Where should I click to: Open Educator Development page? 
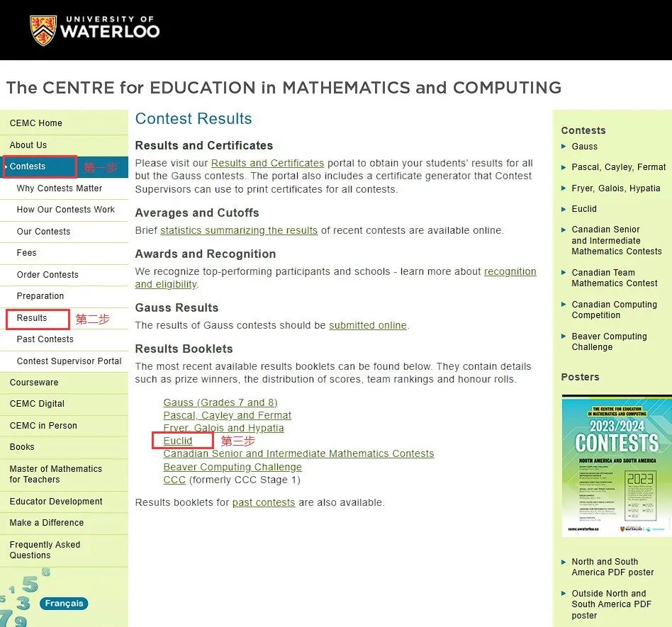pyautogui.click(x=56, y=501)
